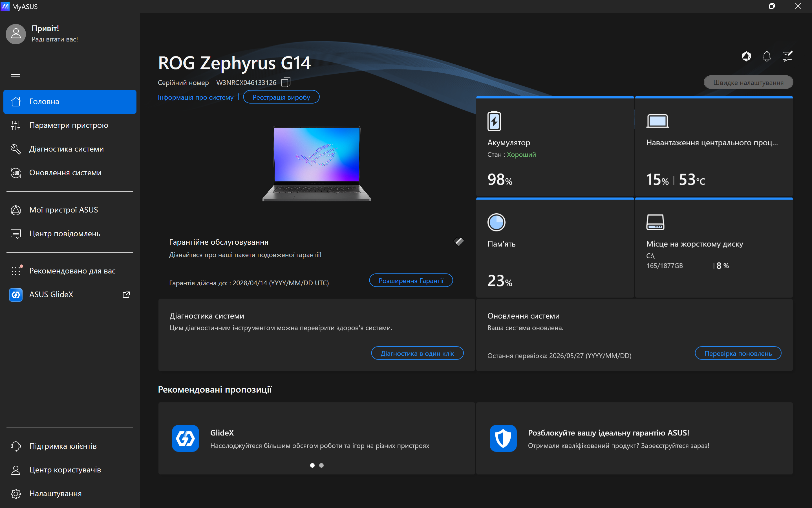Click the Підтримка клієнтів headset icon
The image size is (812, 508).
[x=16, y=446]
